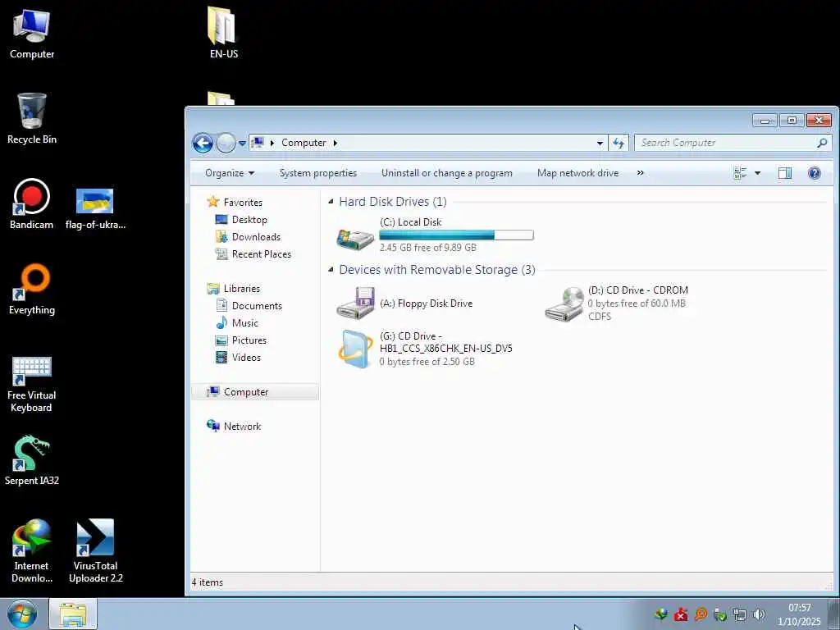Click the Search Computer input field

coord(725,143)
